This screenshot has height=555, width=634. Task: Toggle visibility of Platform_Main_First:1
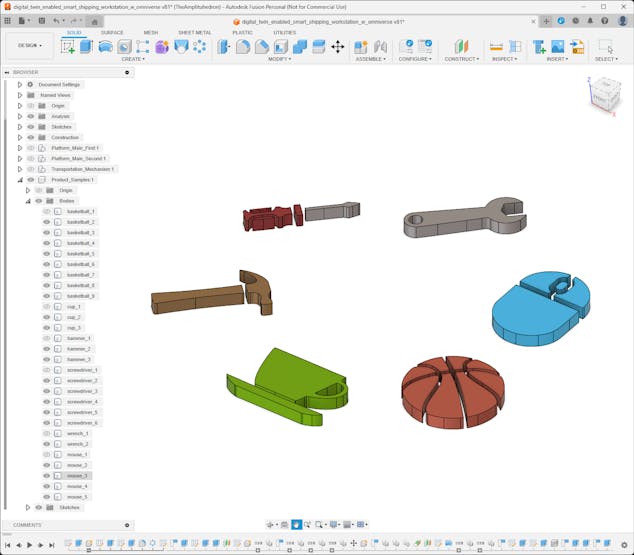point(31,148)
